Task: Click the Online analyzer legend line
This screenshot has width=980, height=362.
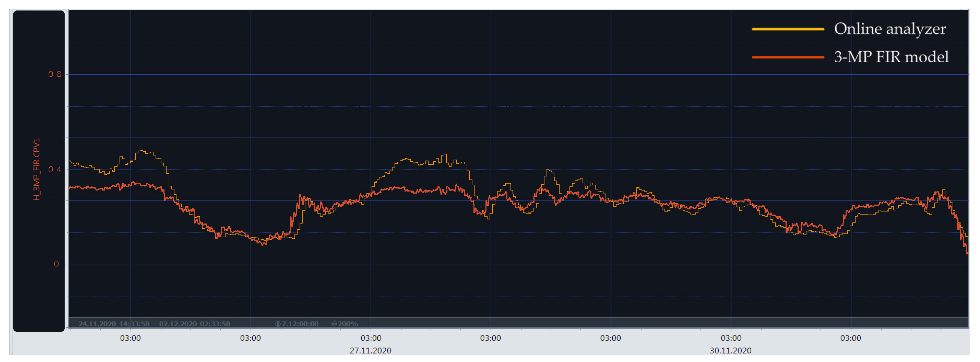Action: (787, 29)
